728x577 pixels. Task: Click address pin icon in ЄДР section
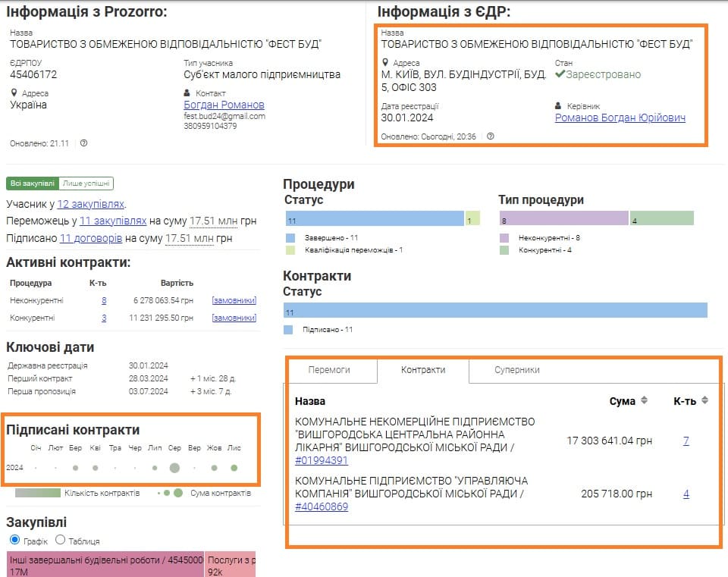click(385, 63)
